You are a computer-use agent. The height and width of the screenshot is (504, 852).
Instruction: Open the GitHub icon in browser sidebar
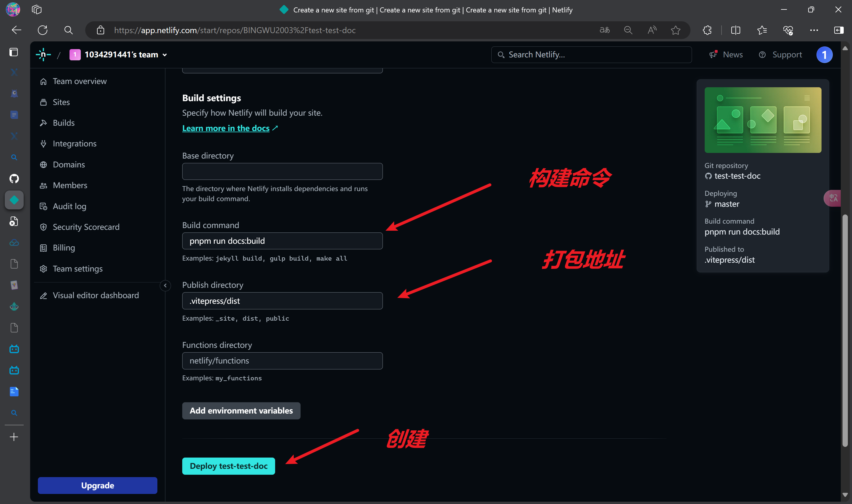[14, 178]
